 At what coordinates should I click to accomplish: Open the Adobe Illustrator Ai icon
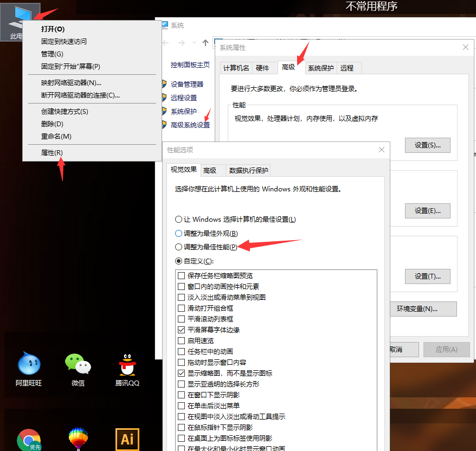pyautogui.click(x=127, y=439)
